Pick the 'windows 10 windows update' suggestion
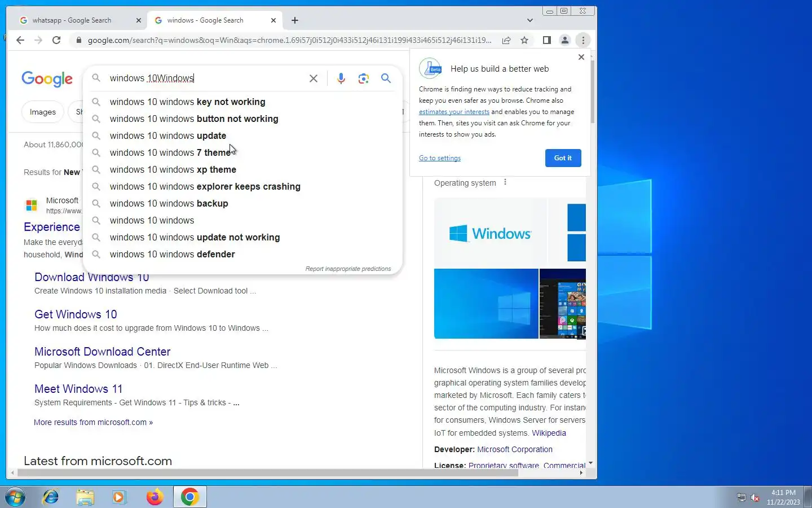The image size is (812, 508). click(x=242, y=135)
